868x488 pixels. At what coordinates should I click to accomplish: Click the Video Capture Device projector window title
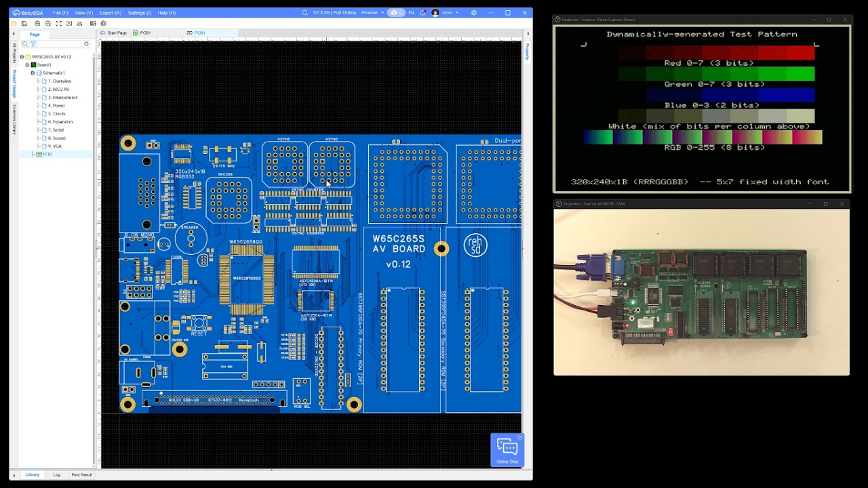click(599, 20)
